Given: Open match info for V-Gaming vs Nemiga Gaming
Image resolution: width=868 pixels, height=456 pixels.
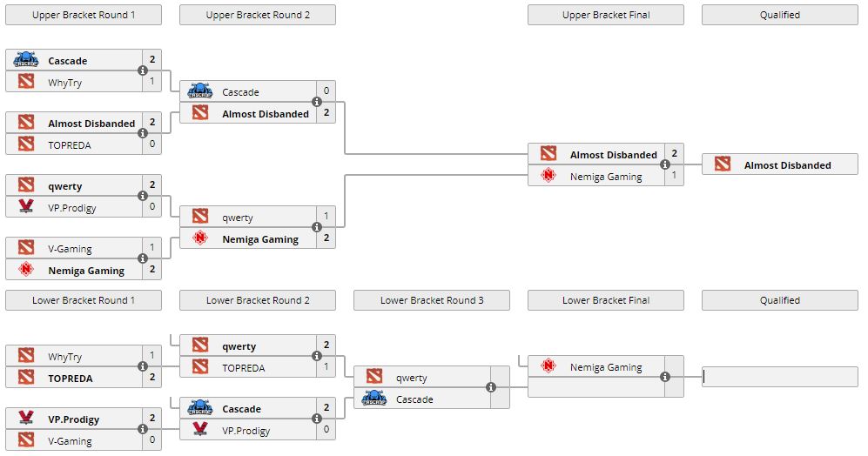Looking at the screenshot, I should tap(143, 259).
